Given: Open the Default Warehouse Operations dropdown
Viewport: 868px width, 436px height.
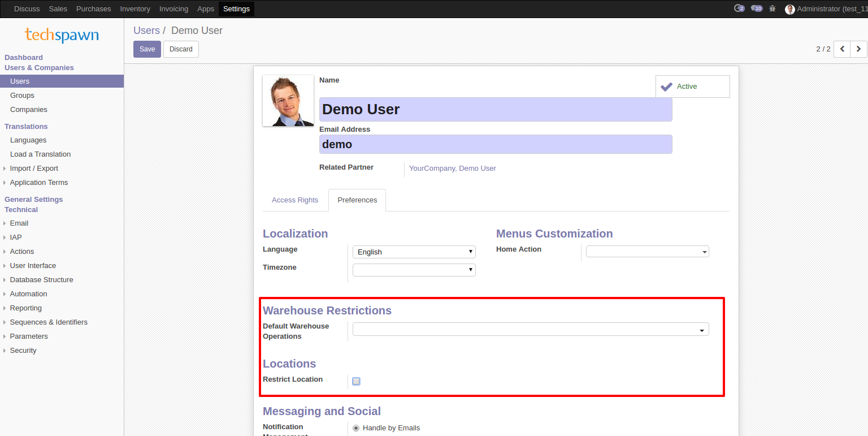Looking at the screenshot, I should click(530, 330).
